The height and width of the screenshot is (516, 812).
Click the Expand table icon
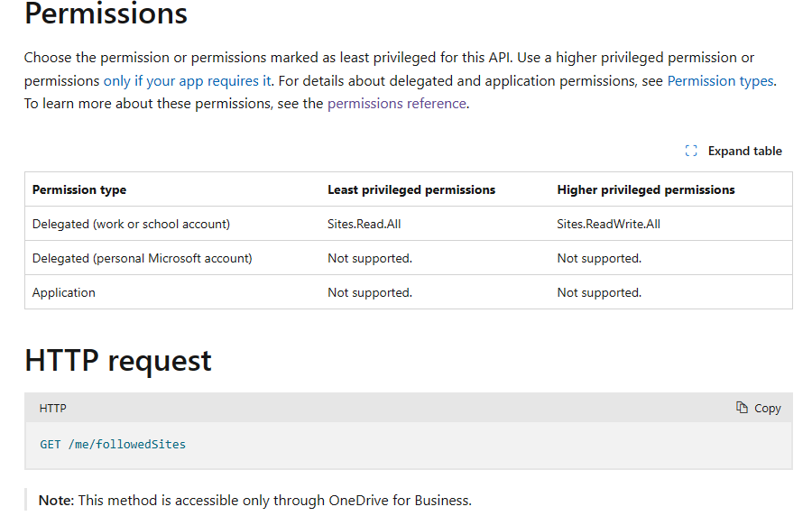tap(691, 151)
